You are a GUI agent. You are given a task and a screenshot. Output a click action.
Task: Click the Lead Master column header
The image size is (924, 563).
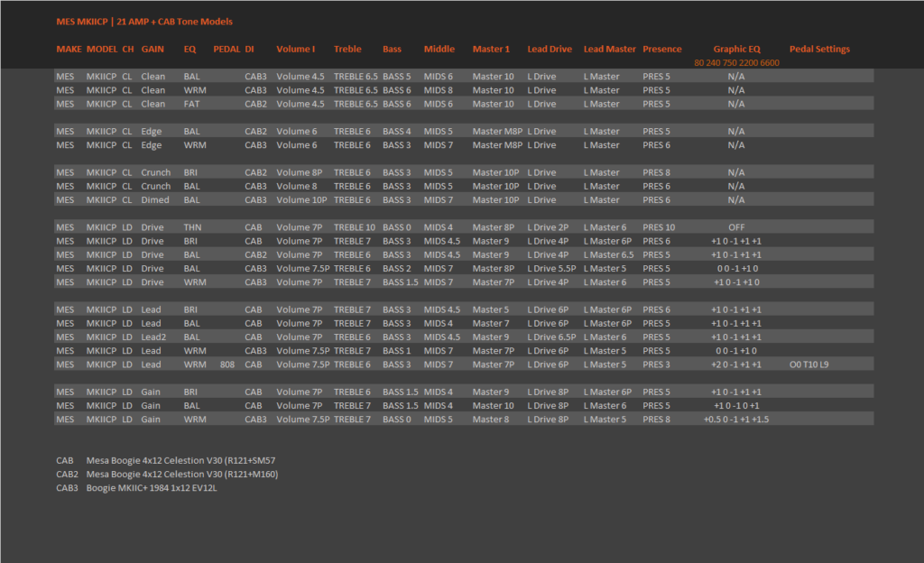point(609,50)
